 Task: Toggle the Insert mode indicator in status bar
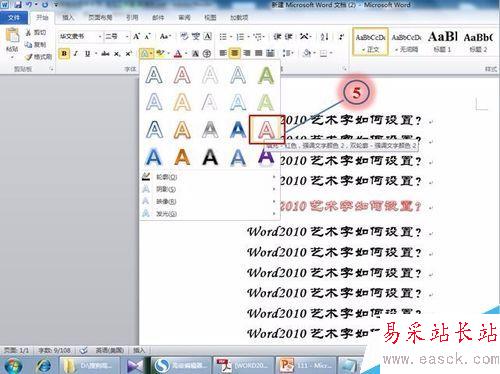pos(139,350)
